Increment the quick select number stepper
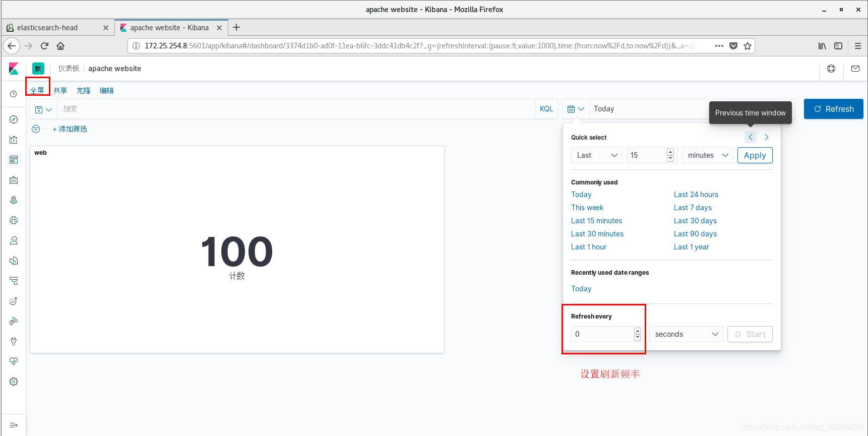868x436 pixels. [670, 152]
